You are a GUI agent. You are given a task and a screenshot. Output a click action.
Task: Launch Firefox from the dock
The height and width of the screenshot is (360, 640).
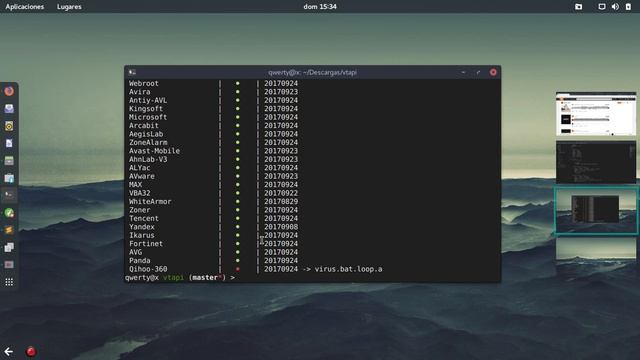[x=9, y=91]
